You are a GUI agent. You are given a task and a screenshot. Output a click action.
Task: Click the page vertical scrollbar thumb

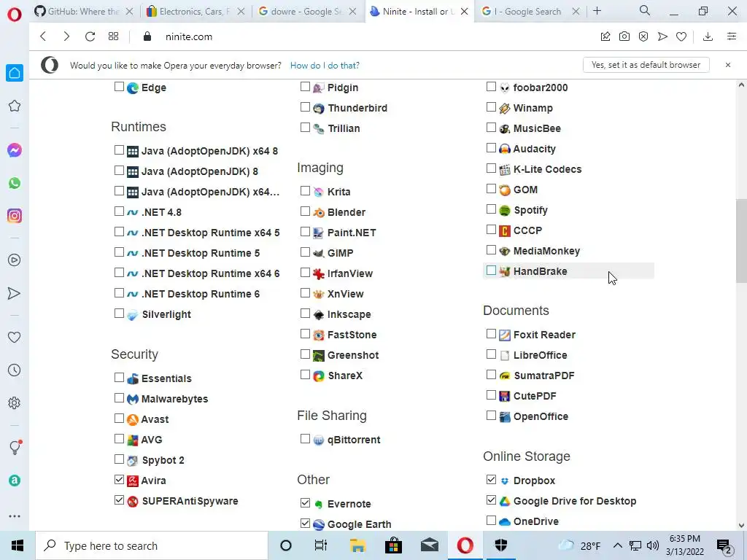pyautogui.click(x=741, y=241)
